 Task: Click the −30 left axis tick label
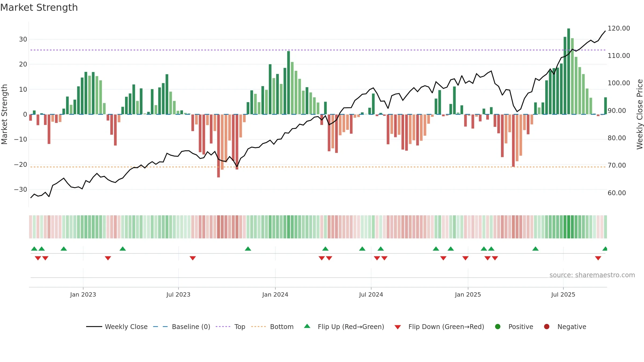pos(21,189)
